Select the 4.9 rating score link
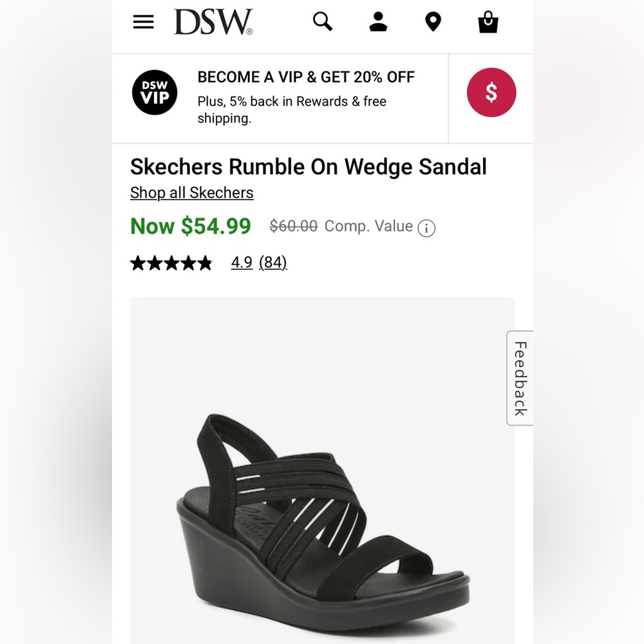The height and width of the screenshot is (644, 644). point(241,263)
